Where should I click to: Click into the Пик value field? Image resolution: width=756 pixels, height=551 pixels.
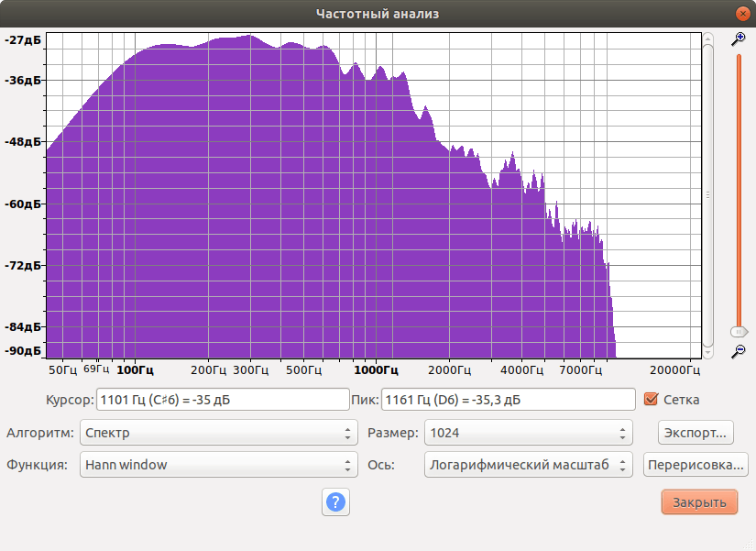pos(509,400)
